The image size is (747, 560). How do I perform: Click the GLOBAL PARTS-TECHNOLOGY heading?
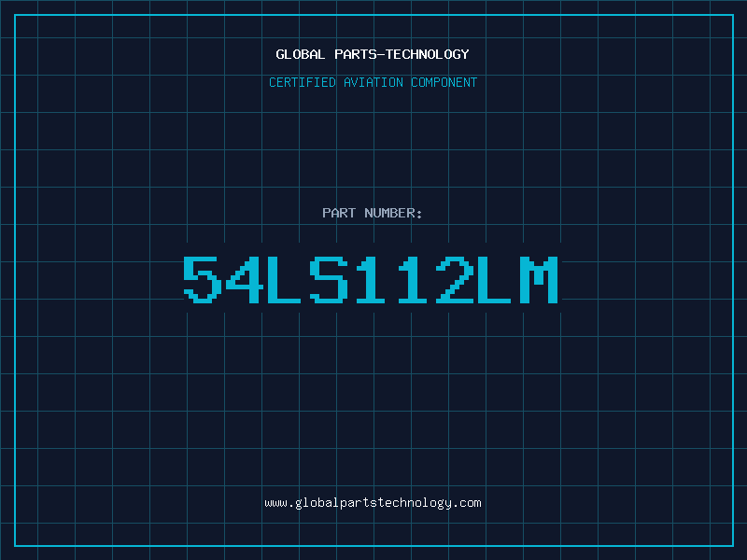click(373, 54)
